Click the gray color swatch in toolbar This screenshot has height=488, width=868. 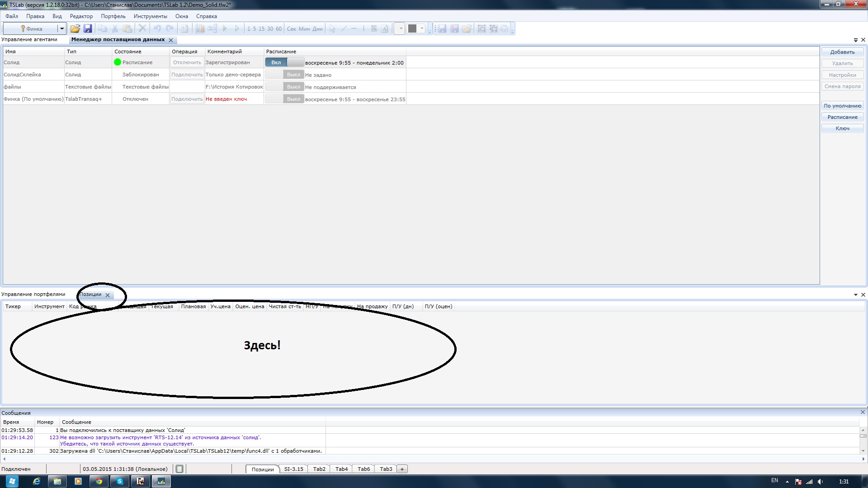(412, 28)
